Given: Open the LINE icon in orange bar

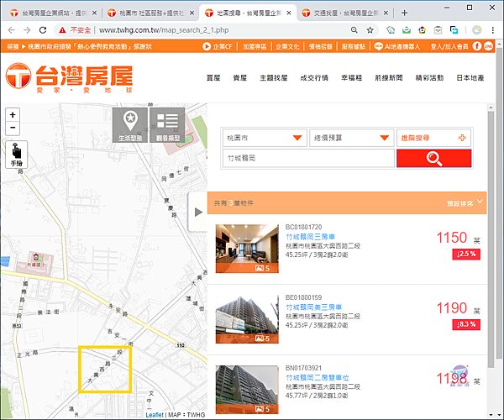Looking at the screenshot, I should tap(488, 46).
